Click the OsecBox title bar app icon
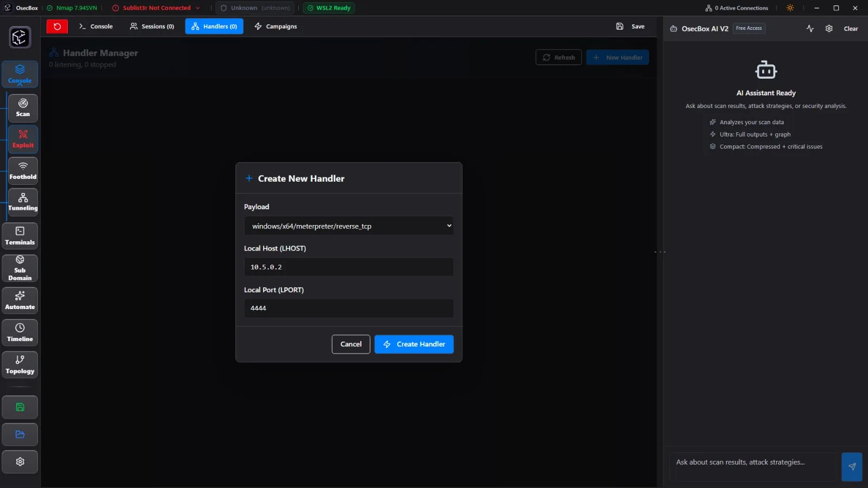 point(8,8)
